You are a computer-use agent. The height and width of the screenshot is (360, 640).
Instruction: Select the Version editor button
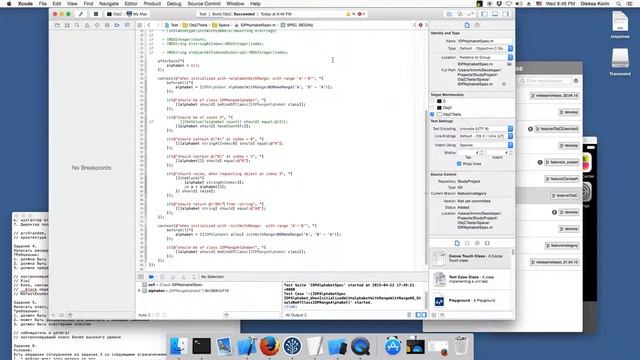(470, 14)
